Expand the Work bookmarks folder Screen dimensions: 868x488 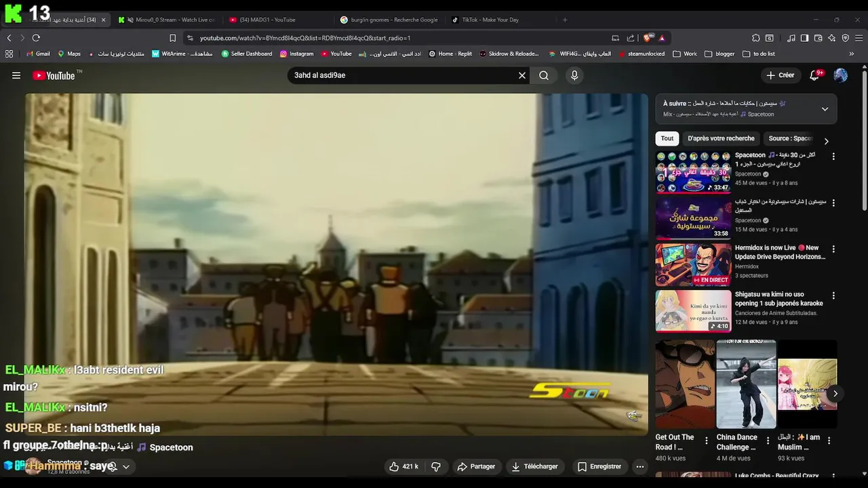pyautogui.click(x=685, y=54)
